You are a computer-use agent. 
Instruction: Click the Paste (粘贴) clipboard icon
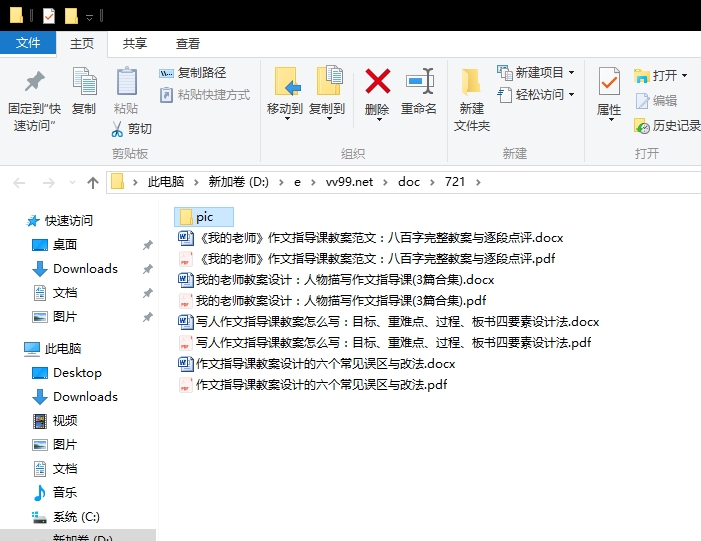click(127, 82)
